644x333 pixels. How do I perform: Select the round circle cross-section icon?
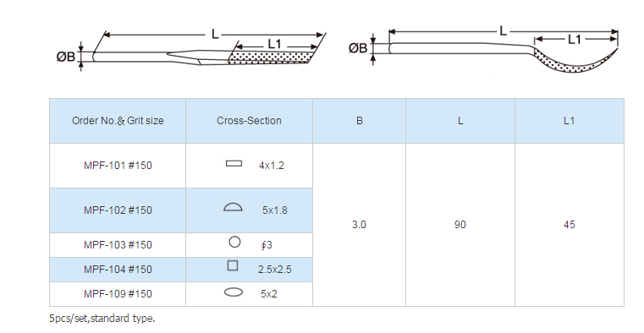[x=234, y=242]
